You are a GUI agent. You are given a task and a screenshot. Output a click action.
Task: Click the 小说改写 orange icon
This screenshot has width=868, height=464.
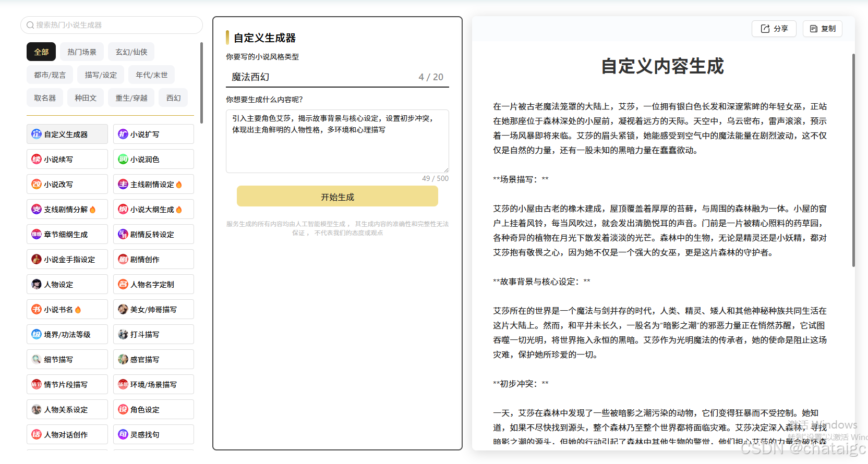[x=37, y=184]
